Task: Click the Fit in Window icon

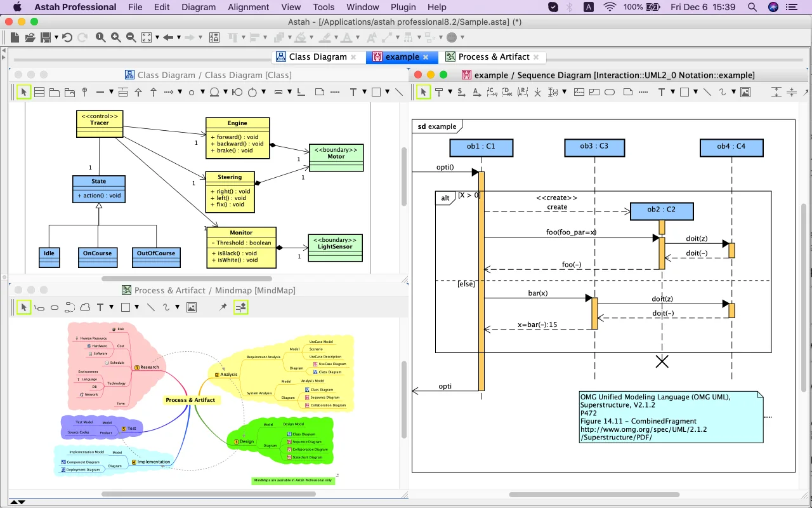Action: [147, 37]
